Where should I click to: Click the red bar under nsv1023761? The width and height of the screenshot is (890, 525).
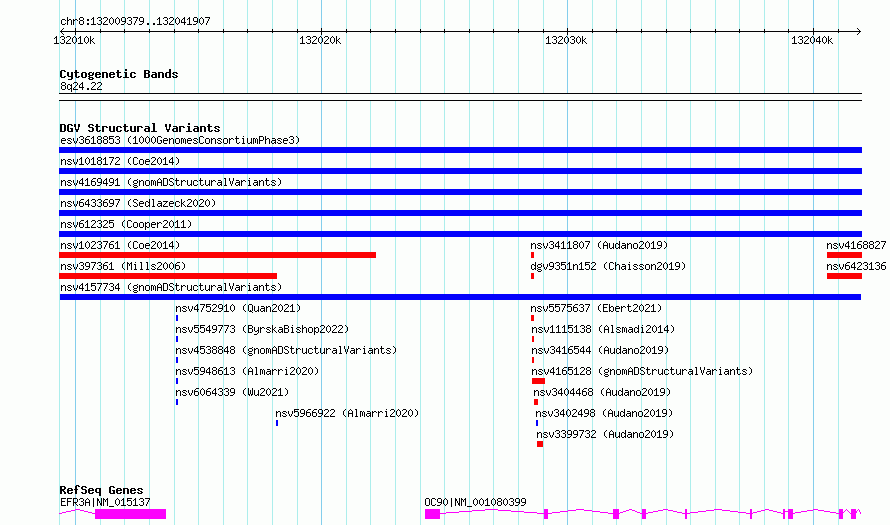[217, 255]
